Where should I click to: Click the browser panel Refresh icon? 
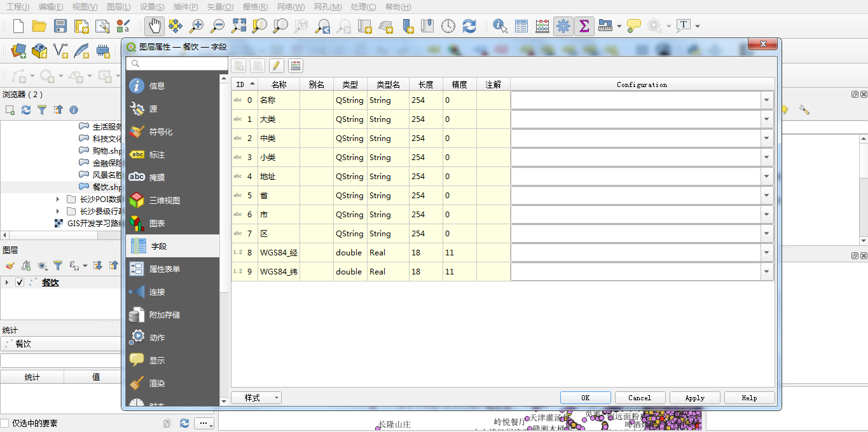point(26,110)
